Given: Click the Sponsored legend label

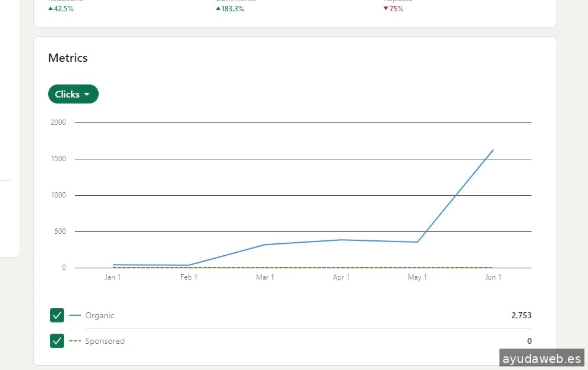Looking at the screenshot, I should pyautogui.click(x=105, y=341).
